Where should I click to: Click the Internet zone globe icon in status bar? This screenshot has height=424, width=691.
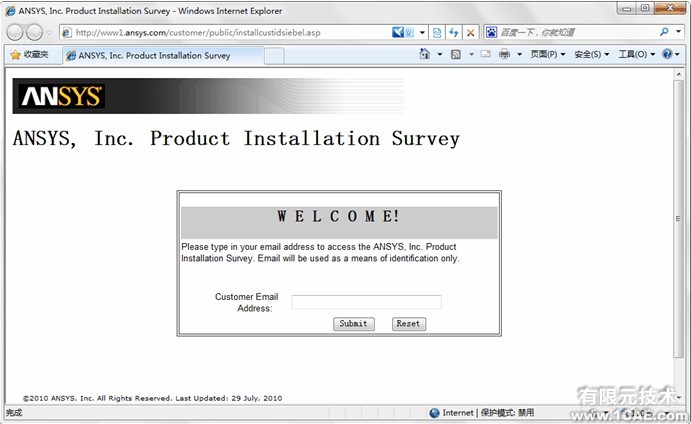click(x=435, y=413)
